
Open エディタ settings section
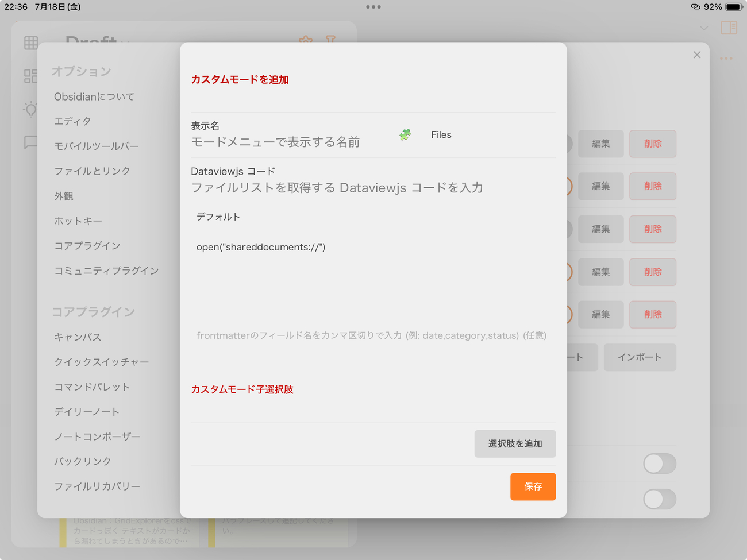pos(72,121)
